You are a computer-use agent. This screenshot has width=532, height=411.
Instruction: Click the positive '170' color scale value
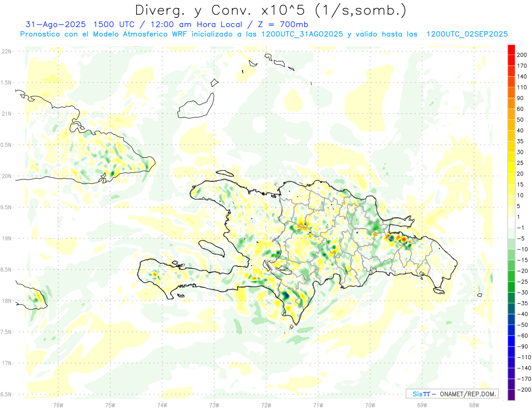522,66
